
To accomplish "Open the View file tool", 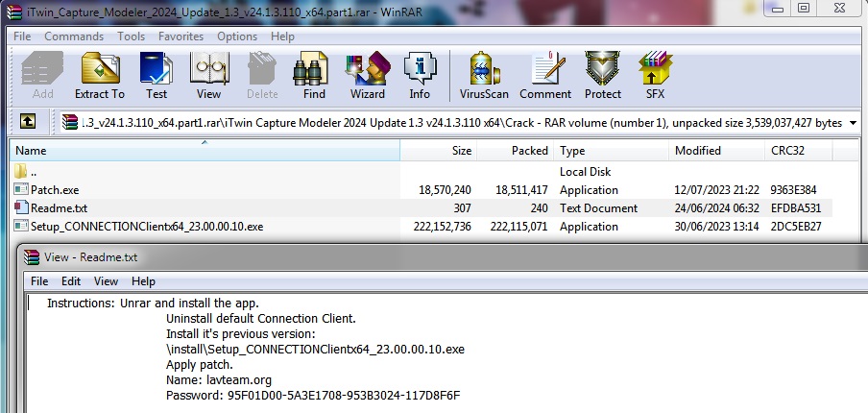I will (x=208, y=76).
